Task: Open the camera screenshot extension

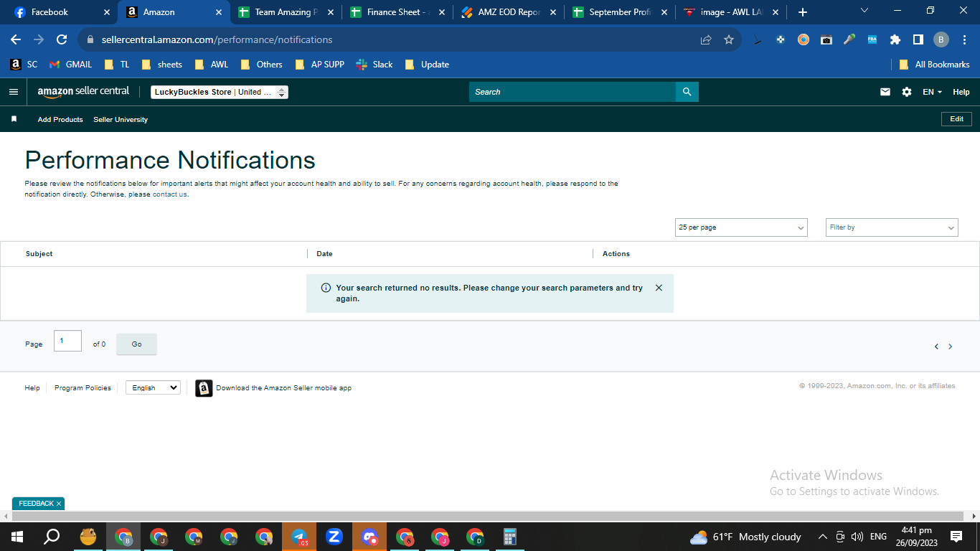Action: [x=826, y=39]
